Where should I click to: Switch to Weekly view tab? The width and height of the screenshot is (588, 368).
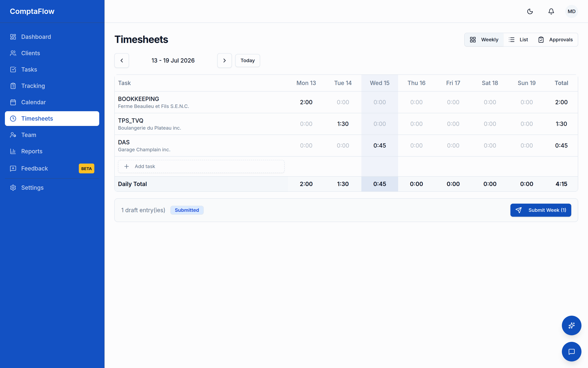(x=484, y=40)
